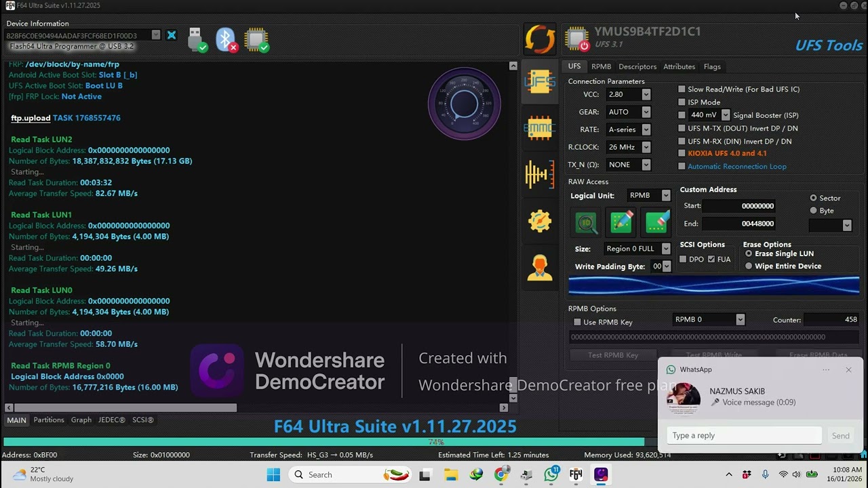Select the Byte address radio button

[813, 211]
